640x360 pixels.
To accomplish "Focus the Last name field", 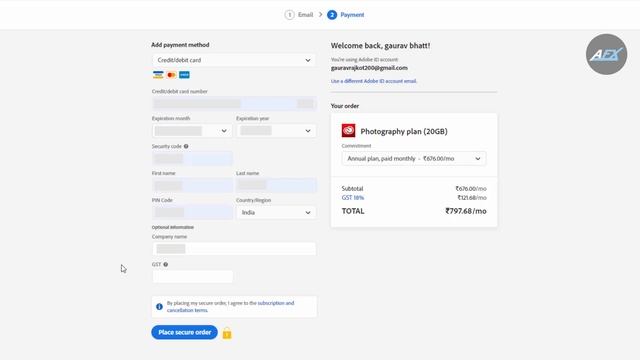I will (x=276, y=185).
